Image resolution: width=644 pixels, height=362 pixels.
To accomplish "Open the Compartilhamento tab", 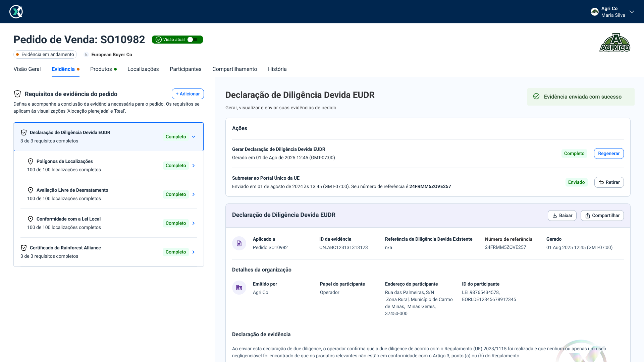I will pyautogui.click(x=235, y=69).
